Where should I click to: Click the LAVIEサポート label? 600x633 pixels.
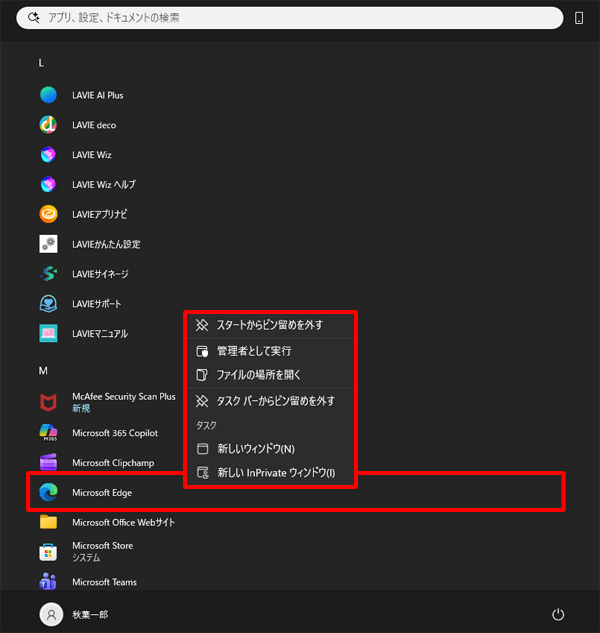pos(97,304)
